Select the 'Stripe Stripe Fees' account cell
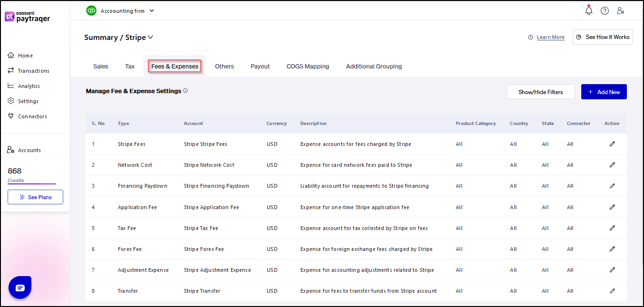Viewport: 644px width, 307px height. click(x=205, y=144)
